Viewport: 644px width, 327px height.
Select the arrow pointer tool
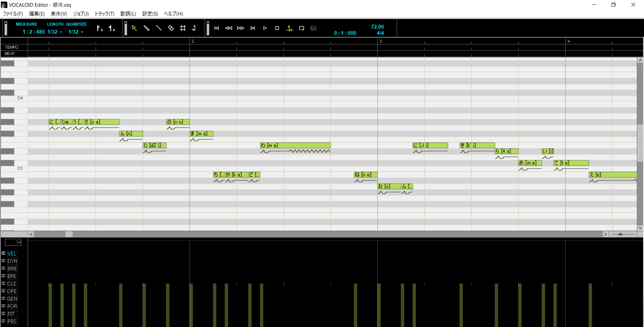pyautogui.click(x=134, y=28)
